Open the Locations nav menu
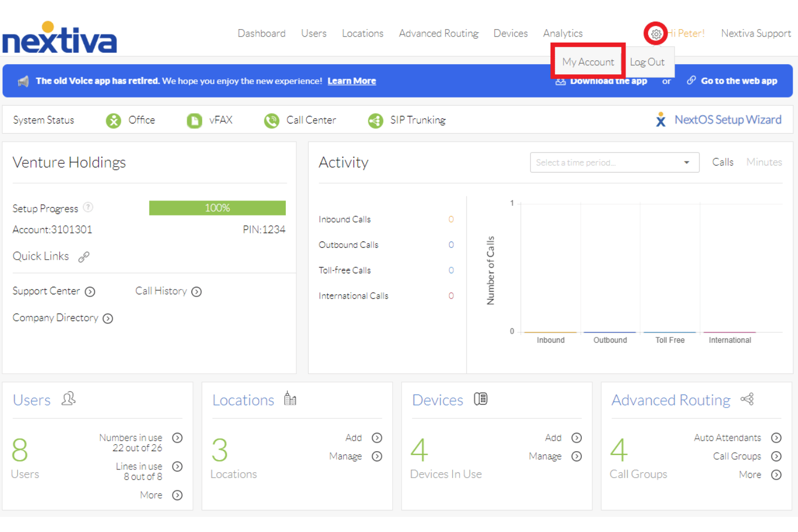The image size is (798, 532). [x=362, y=33]
